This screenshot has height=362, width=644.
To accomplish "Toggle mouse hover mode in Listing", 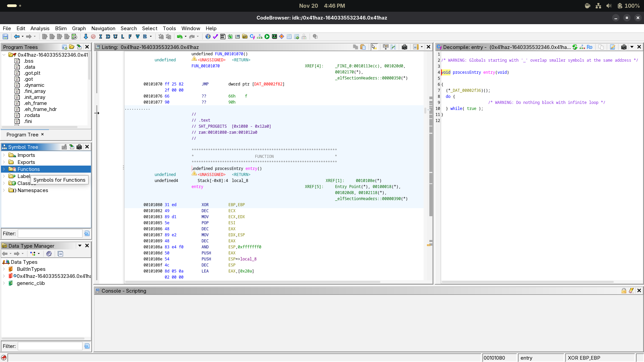I will [374, 47].
